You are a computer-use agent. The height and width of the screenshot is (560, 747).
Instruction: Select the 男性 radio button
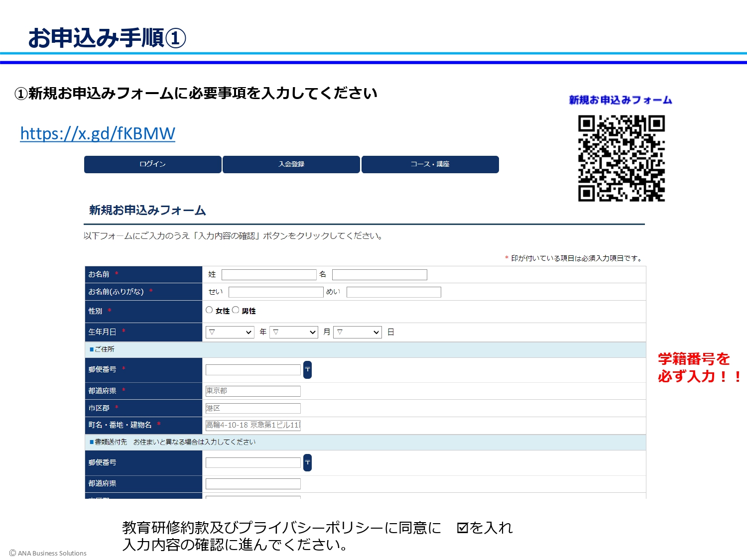coord(236,310)
